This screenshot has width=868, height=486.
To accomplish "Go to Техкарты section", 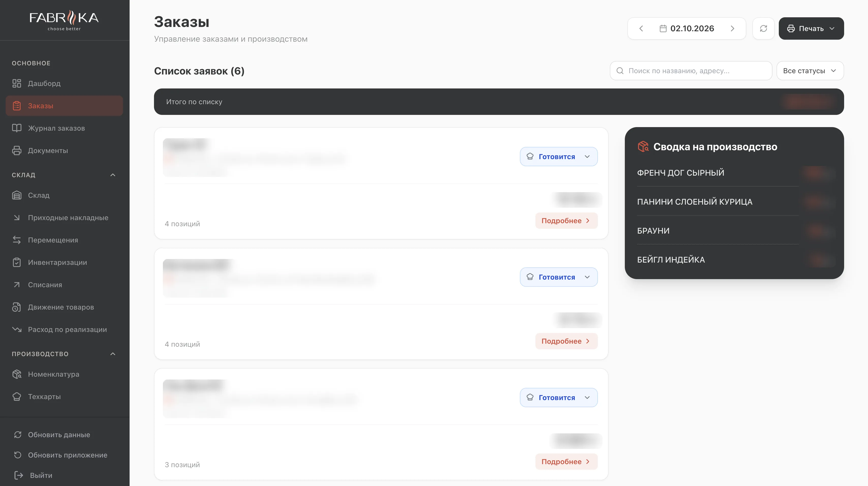I will (x=64, y=397).
